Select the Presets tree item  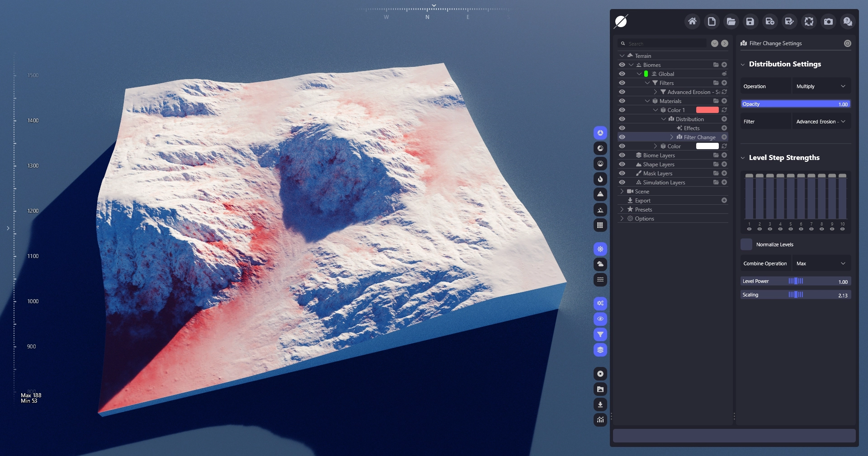point(643,209)
